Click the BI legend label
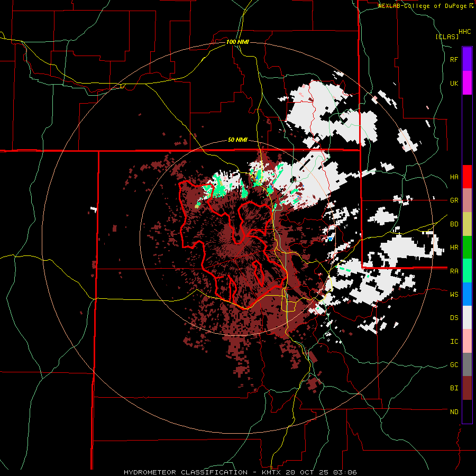476x476 pixels. 454,388
